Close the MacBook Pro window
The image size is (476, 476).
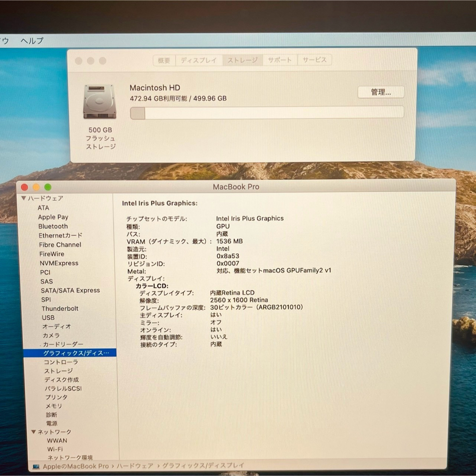[x=25, y=187]
